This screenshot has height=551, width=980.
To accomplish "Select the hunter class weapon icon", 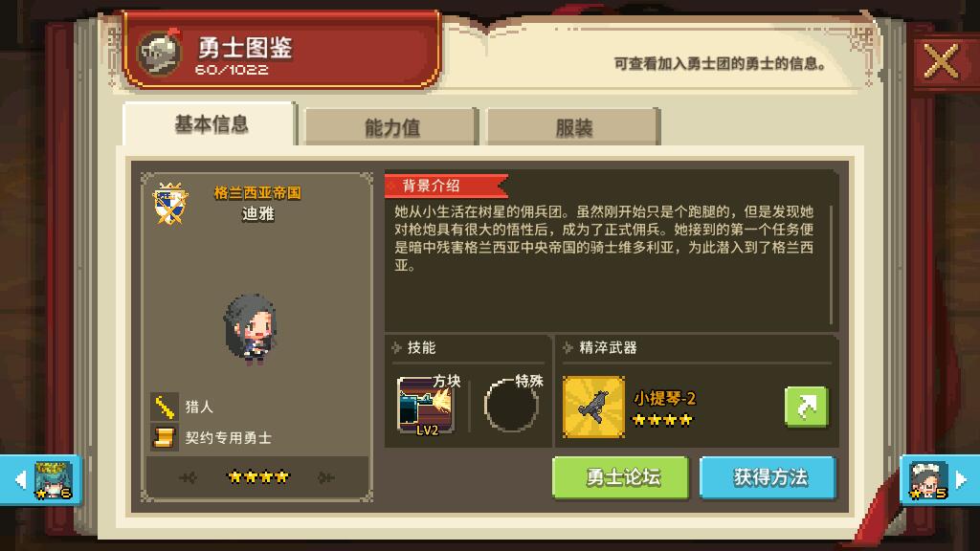I will (x=165, y=407).
